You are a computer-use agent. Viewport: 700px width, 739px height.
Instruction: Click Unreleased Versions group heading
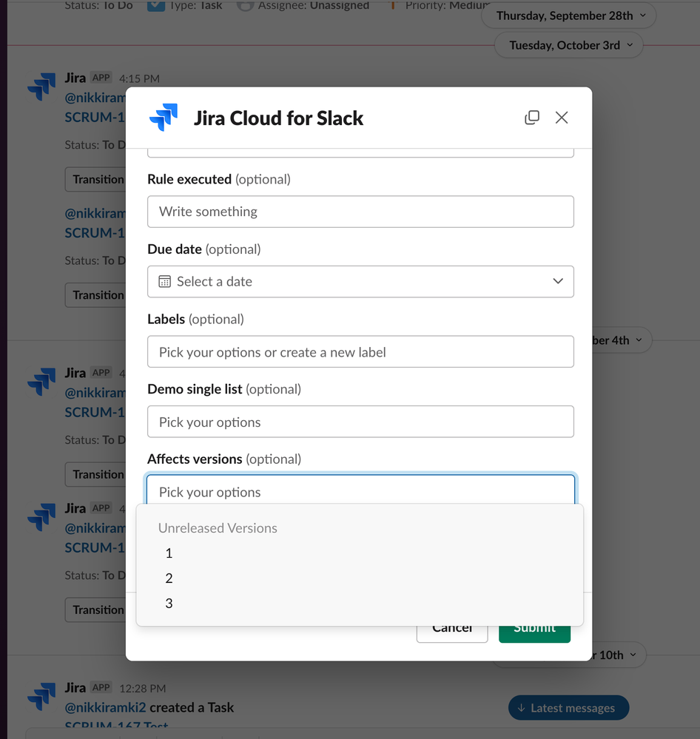tap(218, 528)
